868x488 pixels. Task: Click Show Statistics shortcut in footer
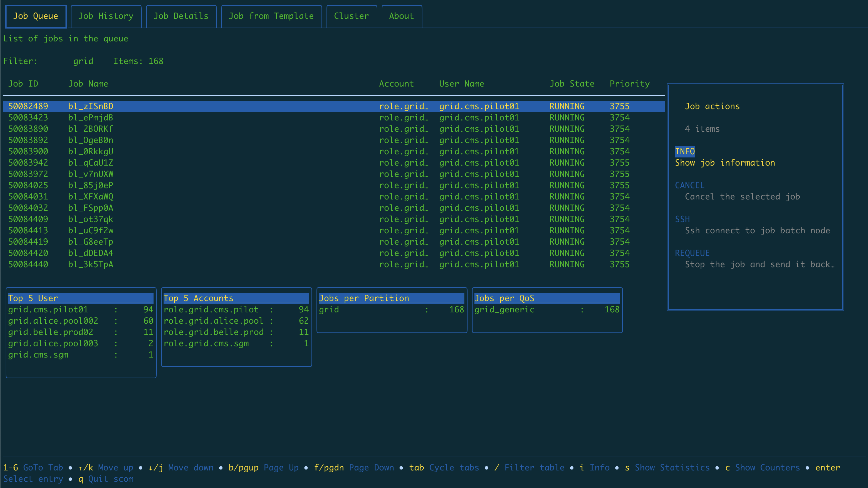pos(672,468)
